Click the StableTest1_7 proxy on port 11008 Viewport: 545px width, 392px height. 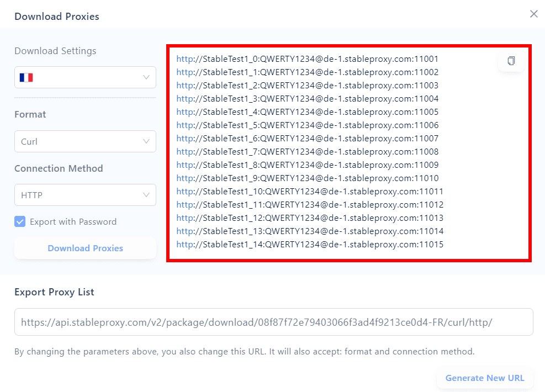click(307, 152)
